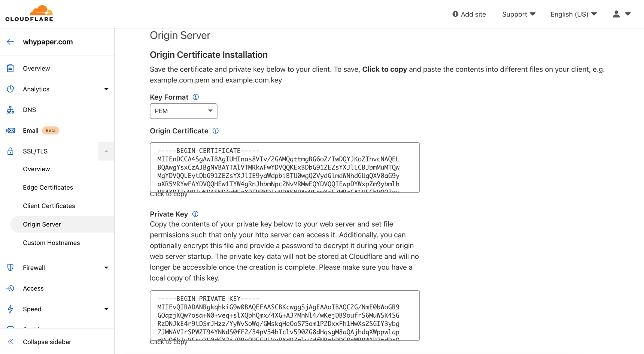Select the SSL/TLS lock icon
The image size is (644, 354).
[x=10, y=151]
